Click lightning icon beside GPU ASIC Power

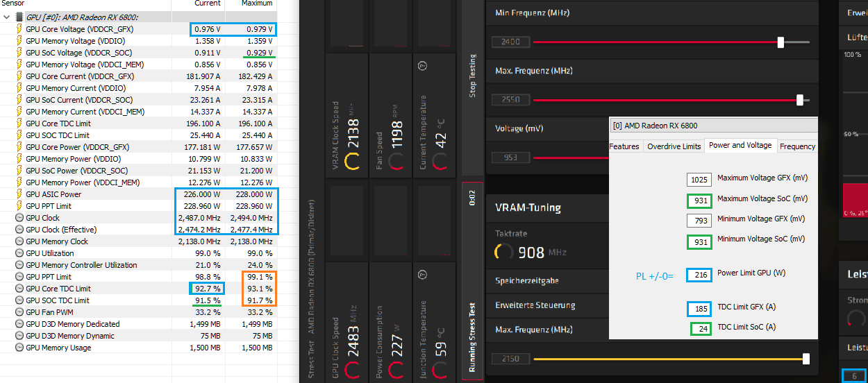[19, 194]
